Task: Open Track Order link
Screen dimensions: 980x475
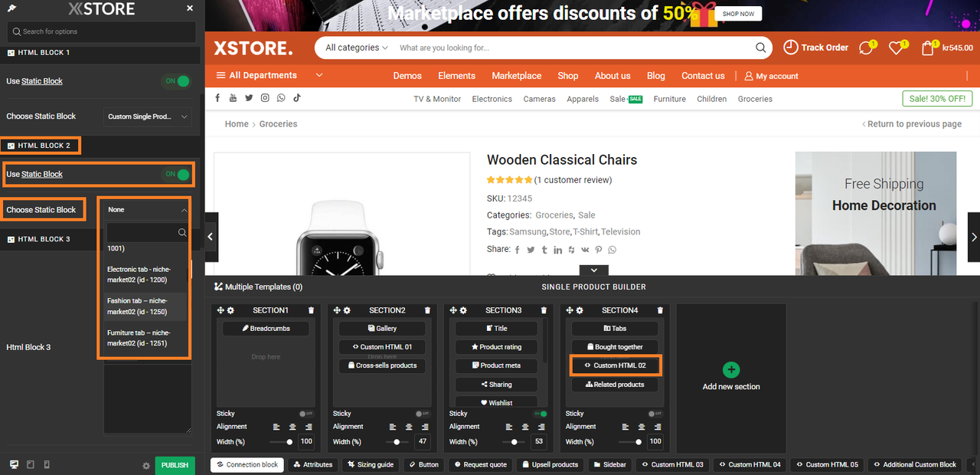Action: click(816, 47)
